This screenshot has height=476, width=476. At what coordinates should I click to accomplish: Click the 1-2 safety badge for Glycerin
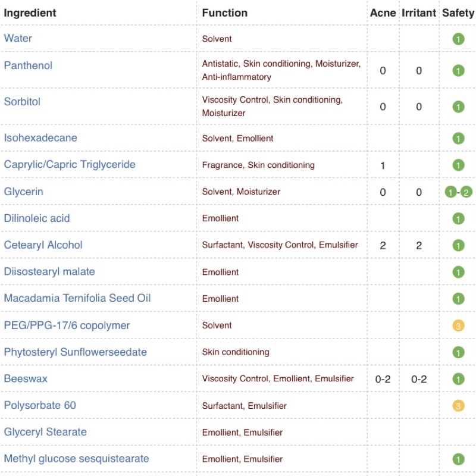click(x=458, y=192)
